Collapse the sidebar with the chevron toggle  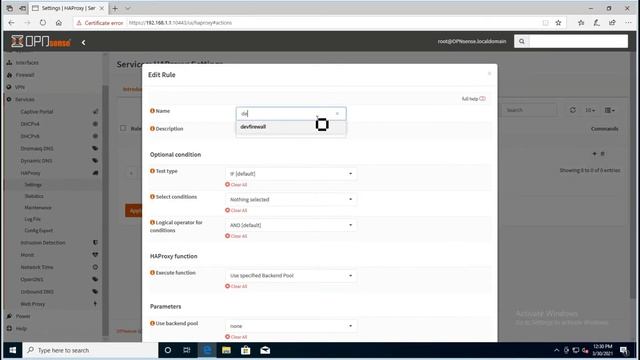(x=83, y=42)
